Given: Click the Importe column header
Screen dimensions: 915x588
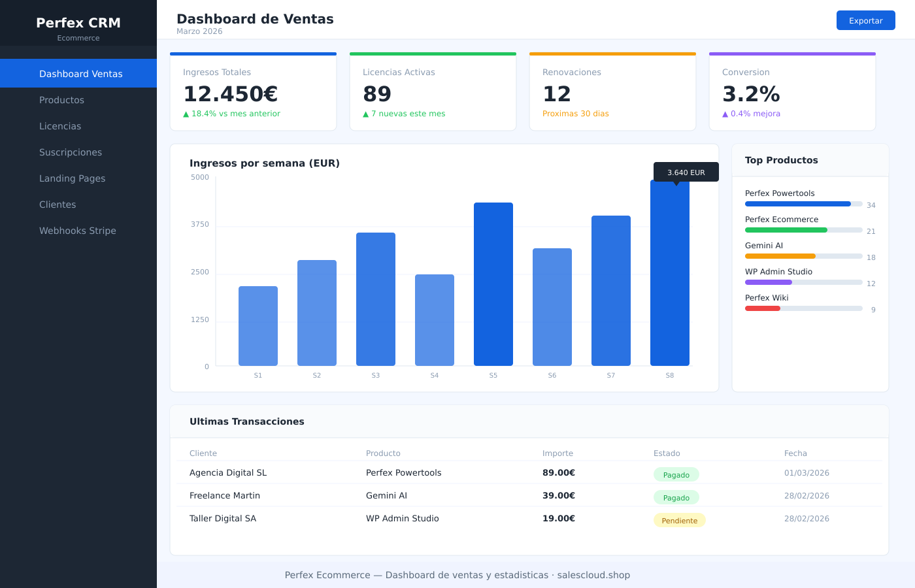Looking at the screenshot, I should click(x=557, y=453).
